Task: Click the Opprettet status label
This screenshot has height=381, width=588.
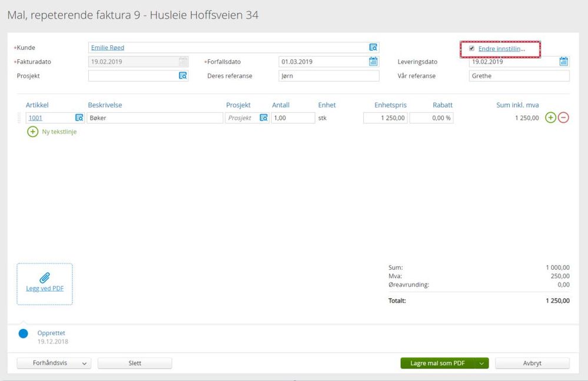Action: (x=51, y=333)
